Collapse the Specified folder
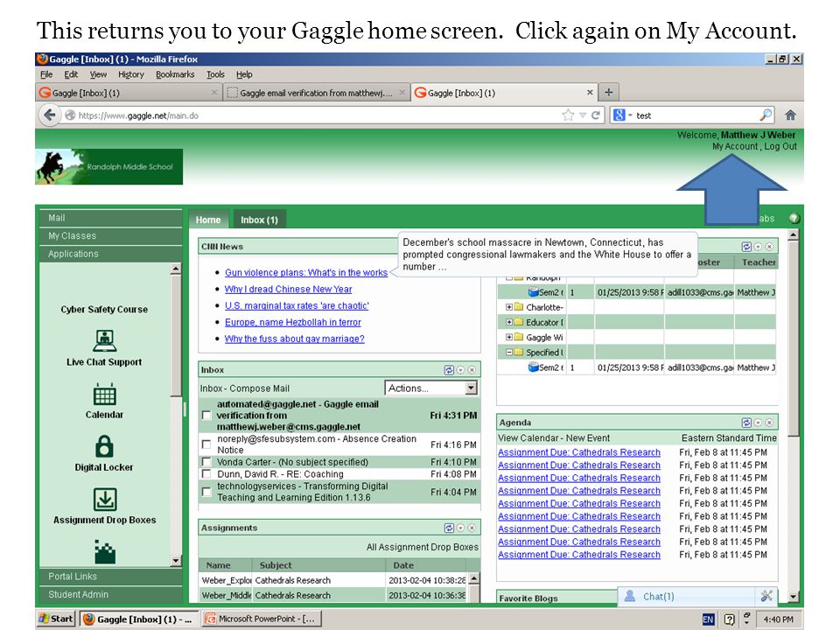 click(509, 352)
